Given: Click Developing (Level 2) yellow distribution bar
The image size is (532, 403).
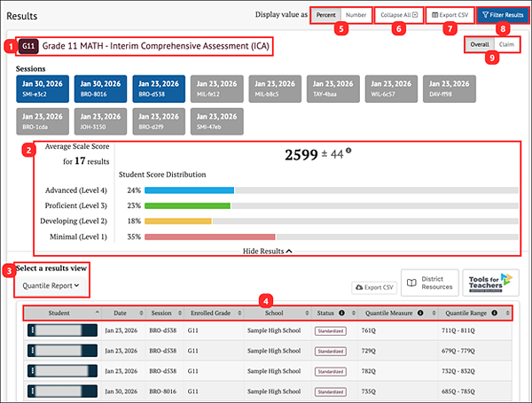Looking at the screenshot, I should (178, 221).
